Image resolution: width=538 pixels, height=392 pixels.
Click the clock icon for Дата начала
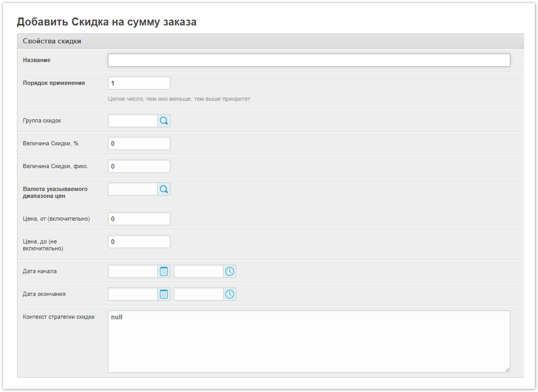[229, 272]
